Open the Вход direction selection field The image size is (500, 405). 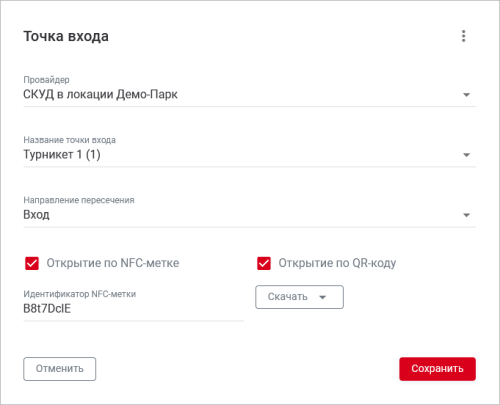(x=249, y=215)
